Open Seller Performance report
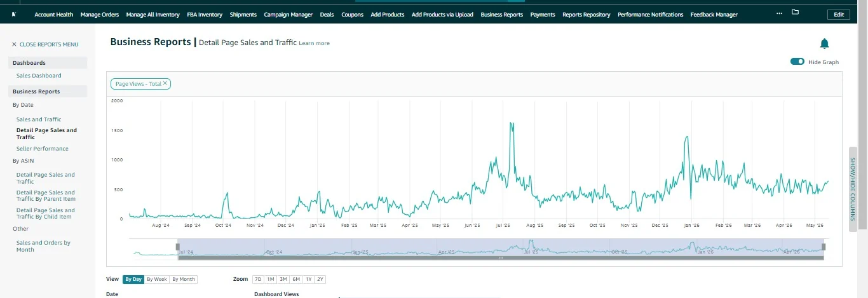The height and width of the screenshot is (298, 868). 42,149
